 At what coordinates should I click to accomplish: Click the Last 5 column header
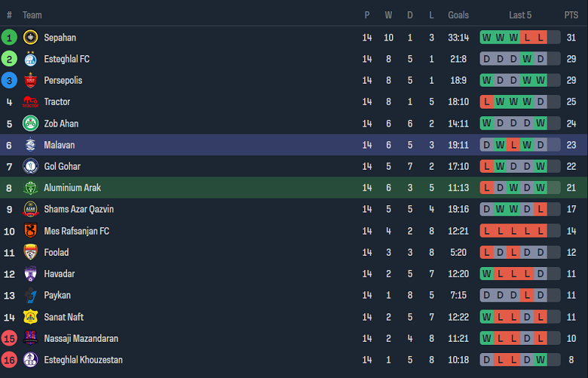pos(520,15)
